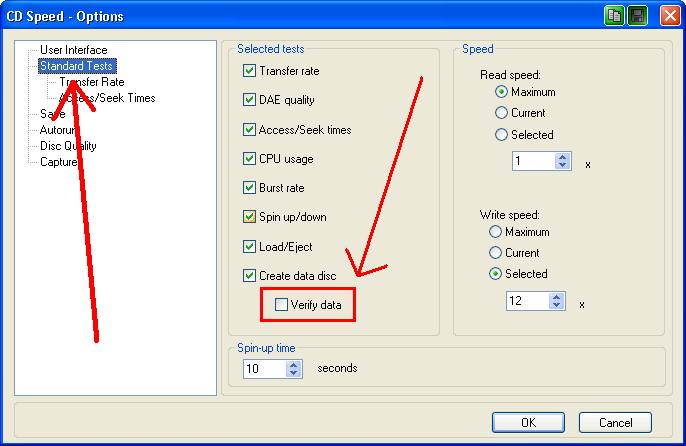Enable the Verify data checkbox
Screen dimensions: 686x446
(x=282, y=304)
